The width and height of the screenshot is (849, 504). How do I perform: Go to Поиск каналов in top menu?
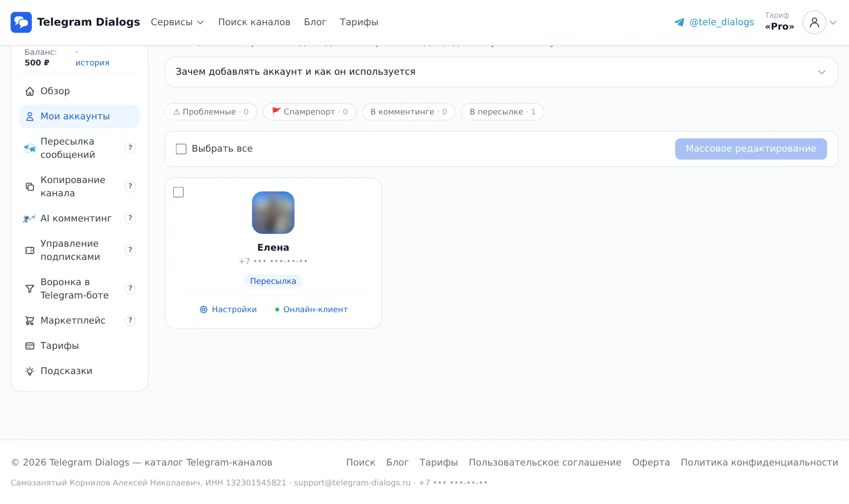(254, 22)
